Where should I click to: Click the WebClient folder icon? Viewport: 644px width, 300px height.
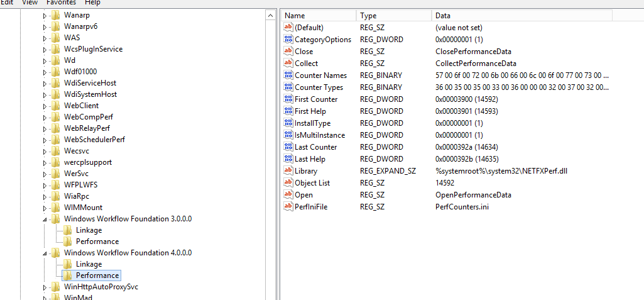tap(55, 106)
